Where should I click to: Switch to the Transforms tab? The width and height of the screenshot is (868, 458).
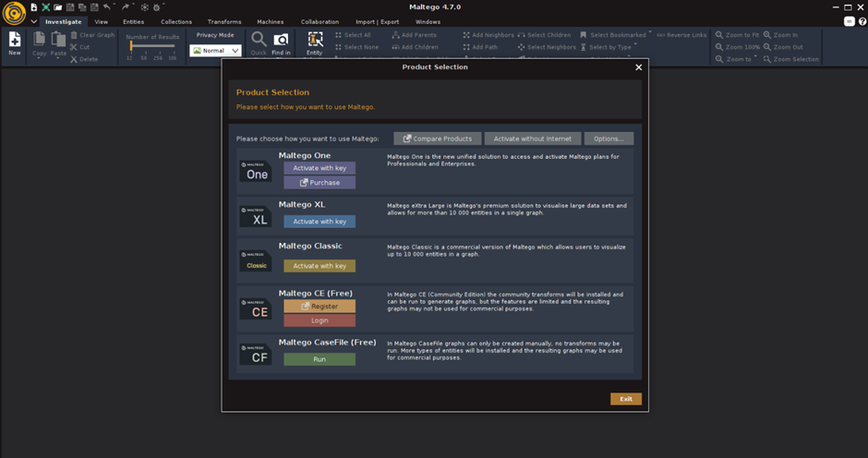[224, 21]
